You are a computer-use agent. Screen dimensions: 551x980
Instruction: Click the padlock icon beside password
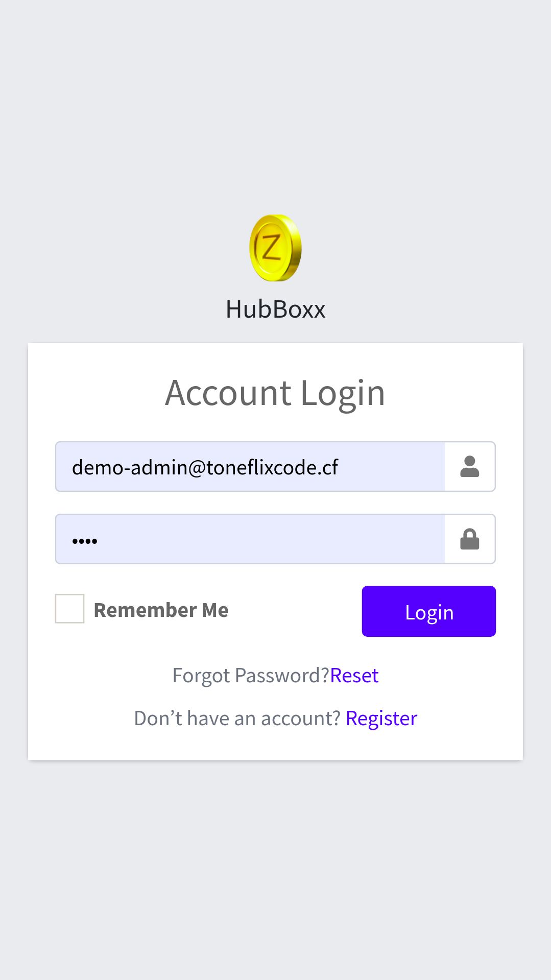click(x=469, y=539)
